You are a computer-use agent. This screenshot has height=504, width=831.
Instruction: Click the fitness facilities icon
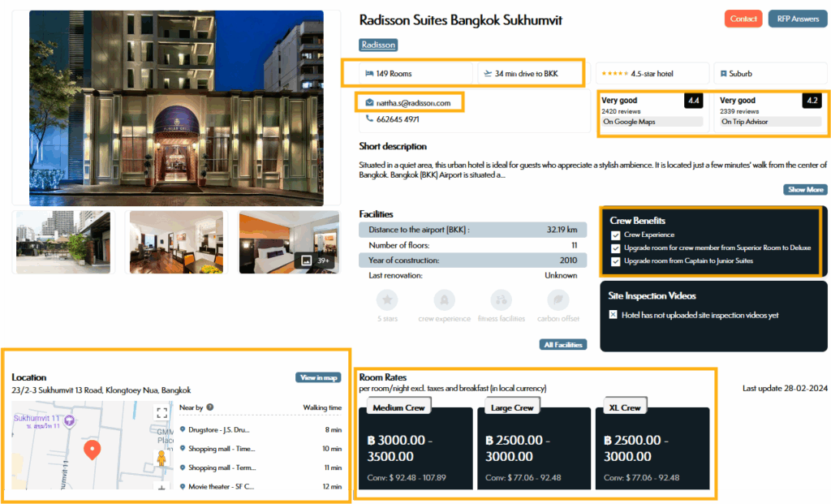[501, 300]
